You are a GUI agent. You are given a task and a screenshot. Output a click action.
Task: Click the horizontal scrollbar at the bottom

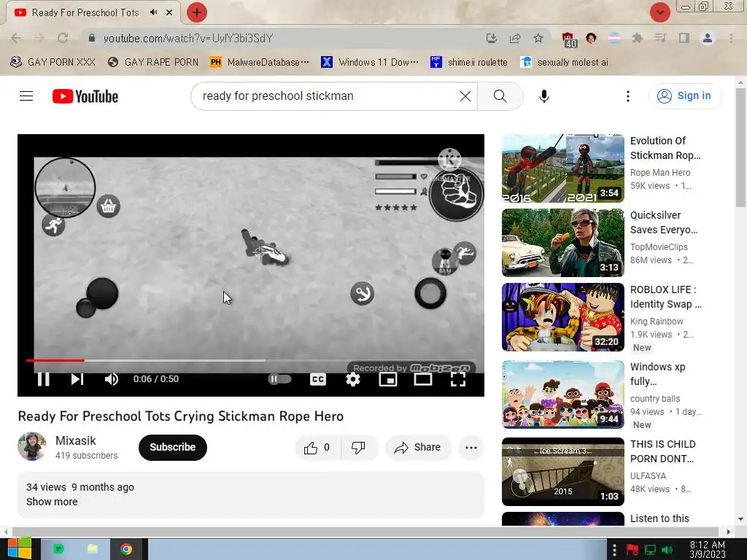tap(365, 532)
